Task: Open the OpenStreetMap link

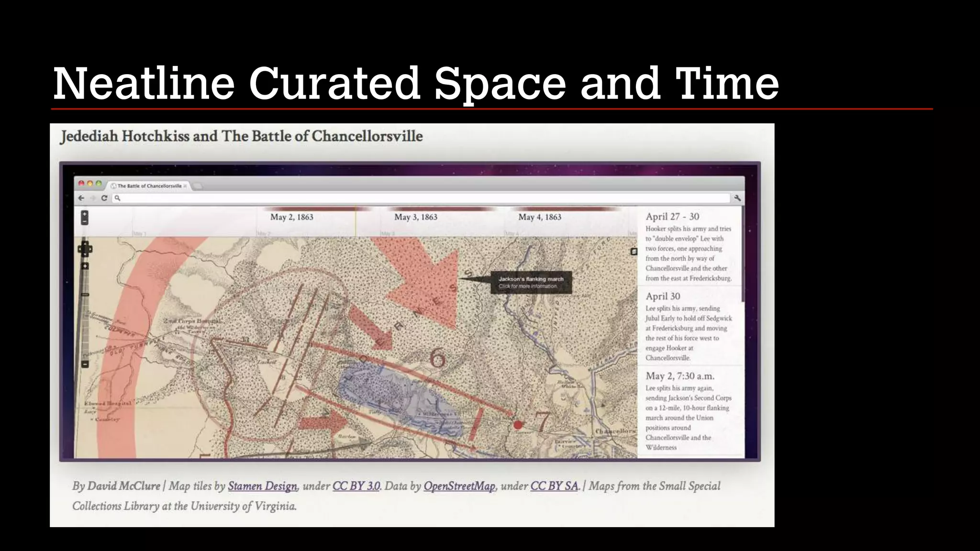Action: (x=459, y=486)
